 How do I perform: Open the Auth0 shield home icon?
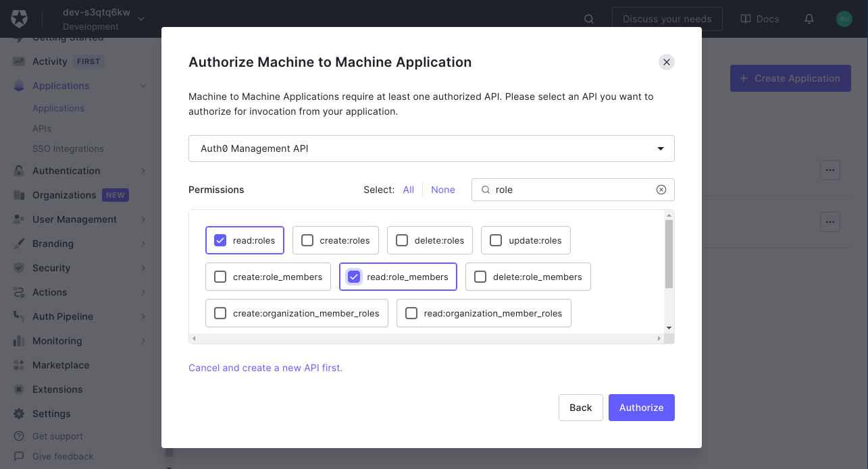pyautogui.click(x=19, y=19)
